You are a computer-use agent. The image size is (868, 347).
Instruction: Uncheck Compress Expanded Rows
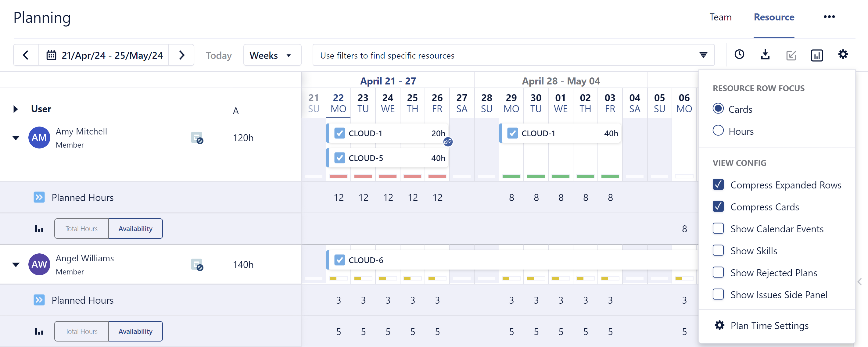(x=719, y=184)
